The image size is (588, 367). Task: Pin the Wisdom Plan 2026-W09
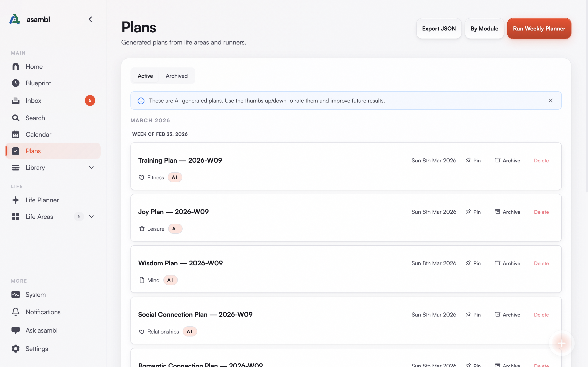[473, 263]
